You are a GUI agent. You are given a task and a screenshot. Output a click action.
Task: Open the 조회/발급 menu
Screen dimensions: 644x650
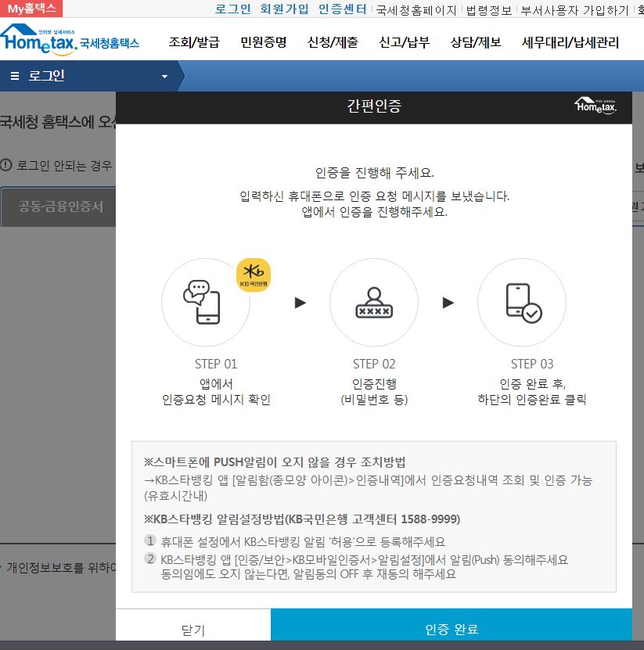click(194, 42)
